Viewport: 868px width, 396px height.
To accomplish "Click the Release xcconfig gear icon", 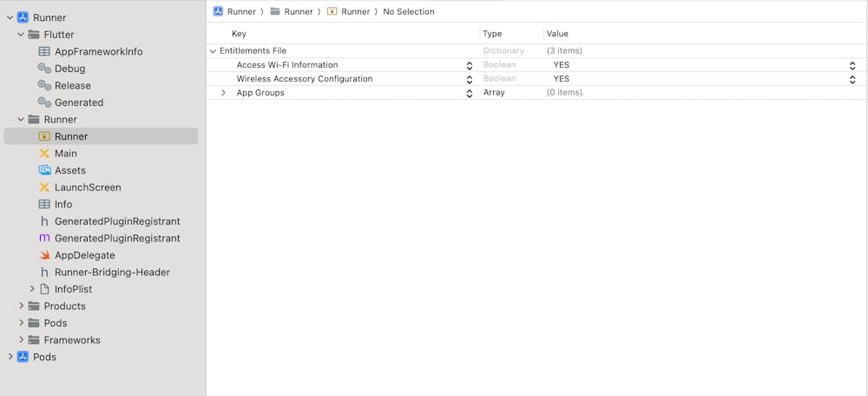I will pyautogui.click(x=44, y=85).
